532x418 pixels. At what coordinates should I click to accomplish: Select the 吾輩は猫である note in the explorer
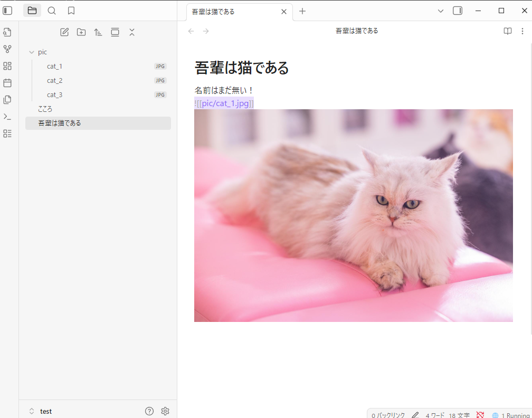[98, 123]
